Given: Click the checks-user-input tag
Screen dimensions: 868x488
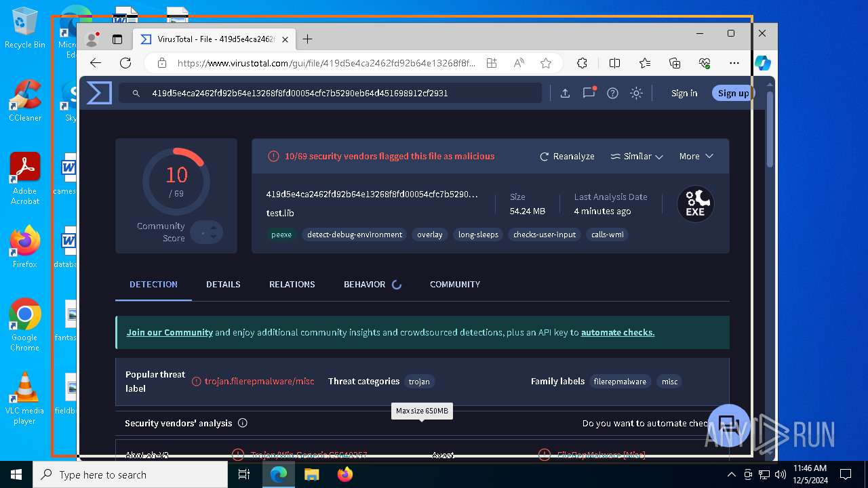Looking at the screenshot, I should click(x=545, y=235).
